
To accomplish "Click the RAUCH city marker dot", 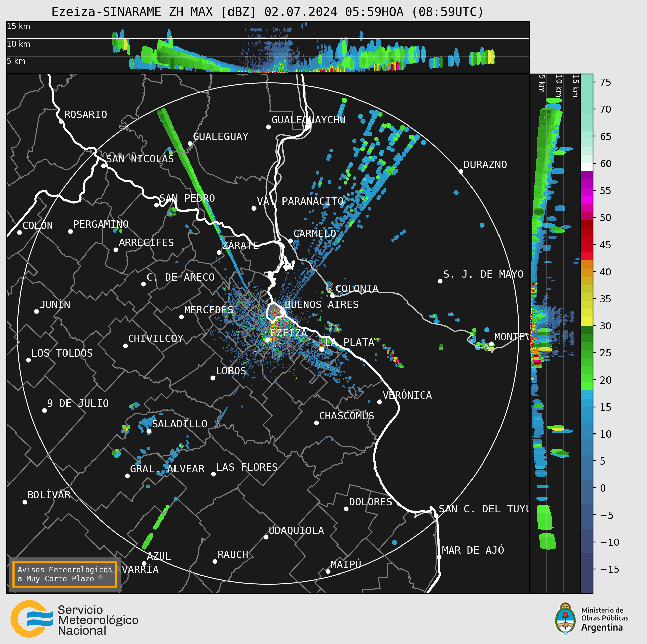I will 215,561.
